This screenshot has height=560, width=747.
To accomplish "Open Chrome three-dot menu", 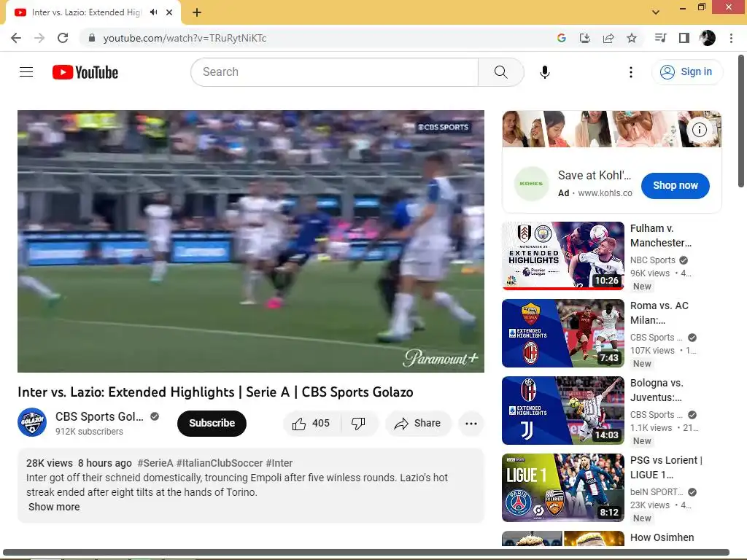I will [x=731, y=38].
